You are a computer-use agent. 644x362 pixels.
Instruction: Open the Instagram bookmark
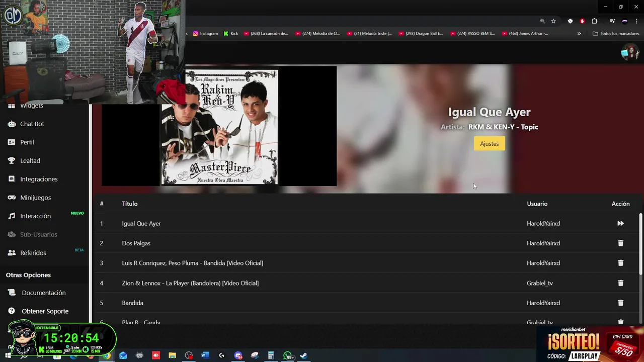point(205,34)
